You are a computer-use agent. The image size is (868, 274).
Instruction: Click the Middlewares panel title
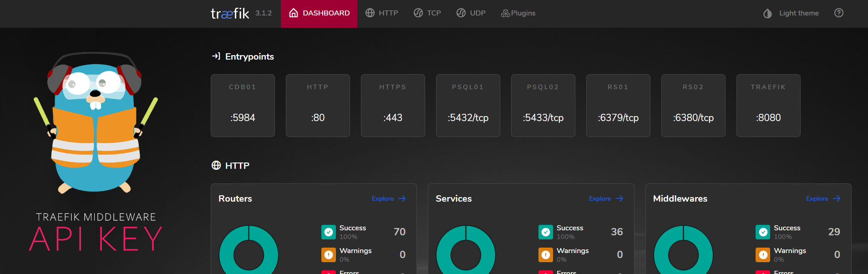(x=680, y=198)
